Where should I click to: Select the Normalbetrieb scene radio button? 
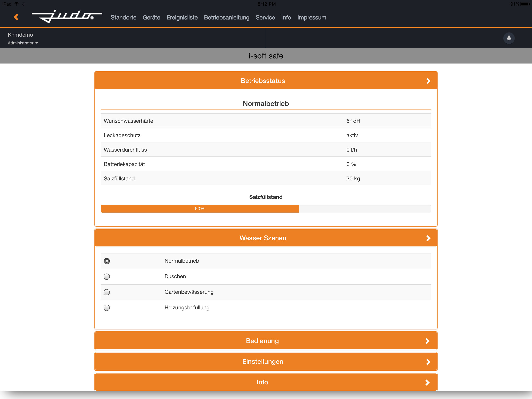click(107, 261)
